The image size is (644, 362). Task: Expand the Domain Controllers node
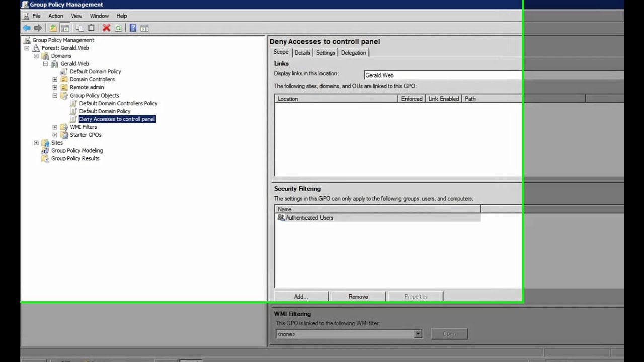click(x=55, y=79)
